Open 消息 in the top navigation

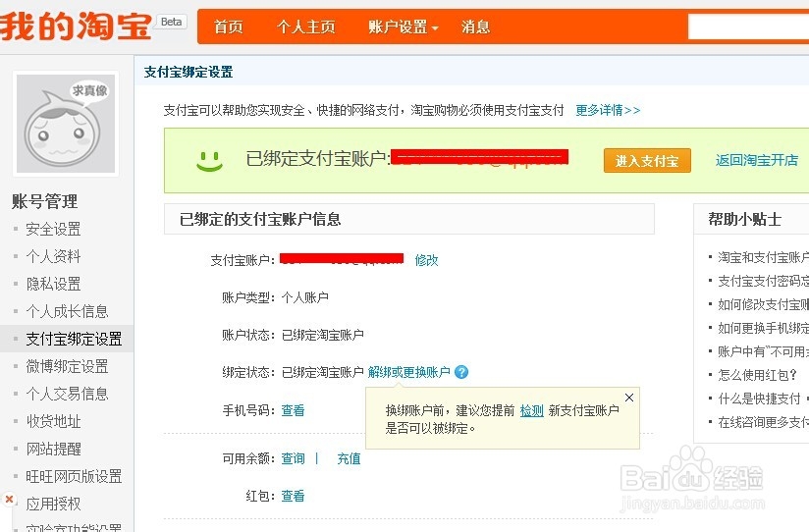tap(475, 27)
